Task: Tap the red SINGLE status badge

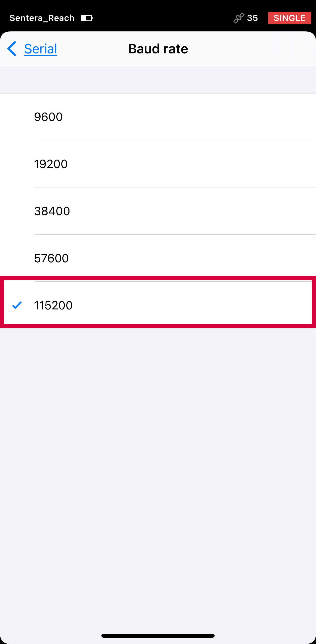Action: tap(289, 18)
